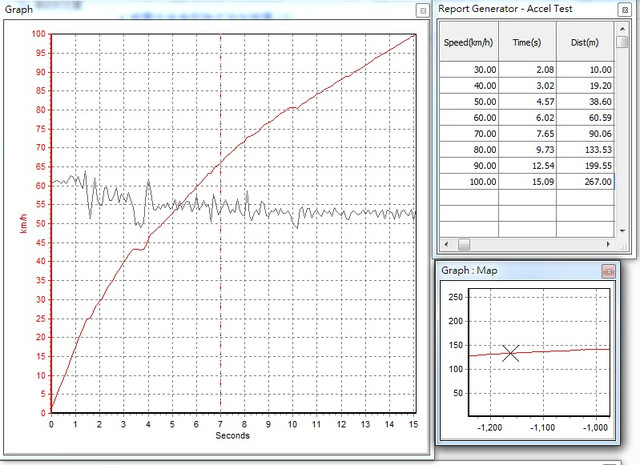Select time cell 15.09
The height and width of the screenshot is (465, 640).
pos(527,181)
